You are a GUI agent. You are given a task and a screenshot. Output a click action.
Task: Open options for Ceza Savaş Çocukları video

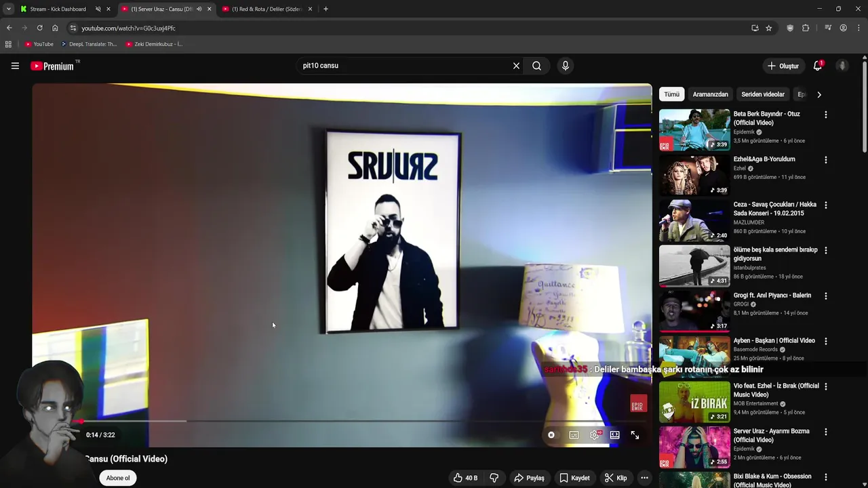click(x=825, y=205)
